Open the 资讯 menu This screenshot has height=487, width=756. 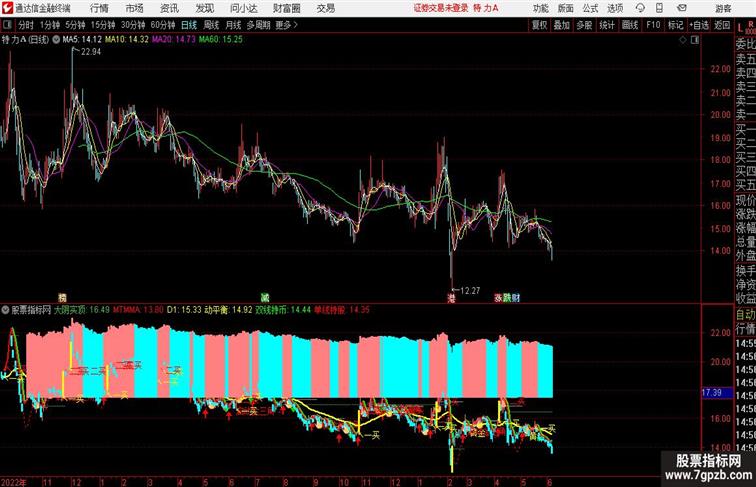(x=169, y=8)
